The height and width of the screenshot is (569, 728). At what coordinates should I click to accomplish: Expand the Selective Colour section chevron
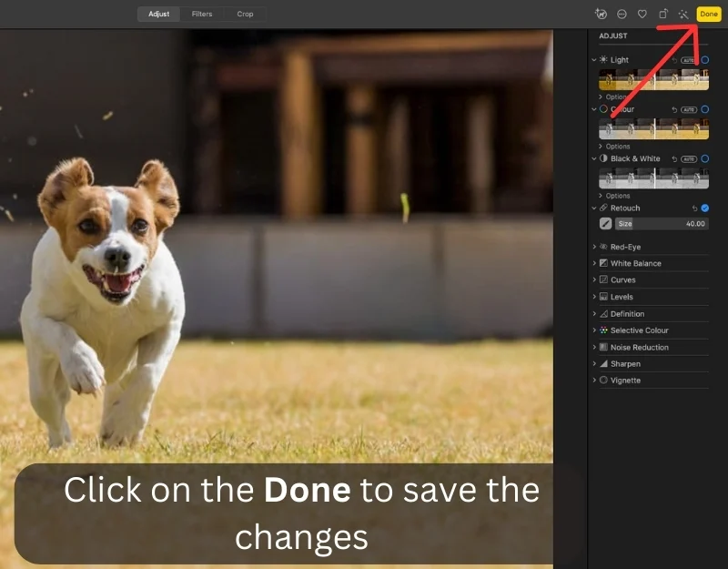(x=594, y=330)
